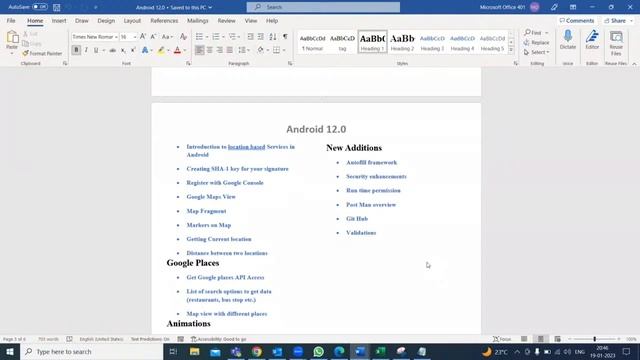Apply superscript formatting

133,50
